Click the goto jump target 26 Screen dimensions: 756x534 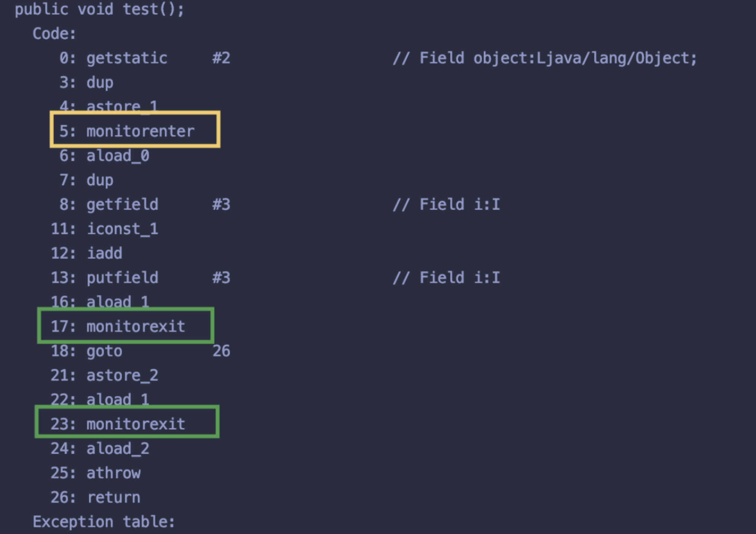click(221, 351)
